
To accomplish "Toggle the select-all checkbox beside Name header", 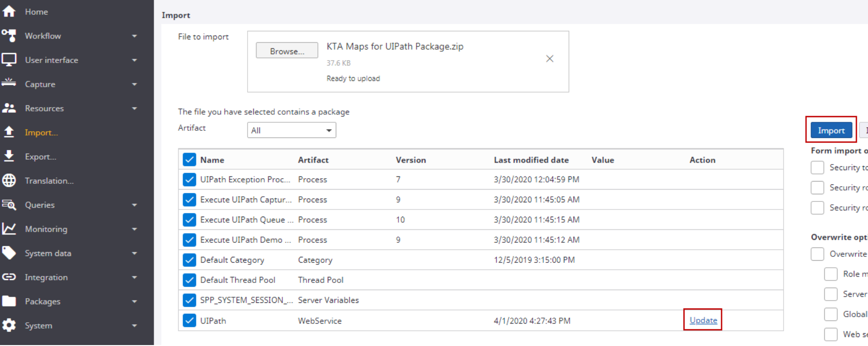I will pyautogui.click(x=189, y=160).
